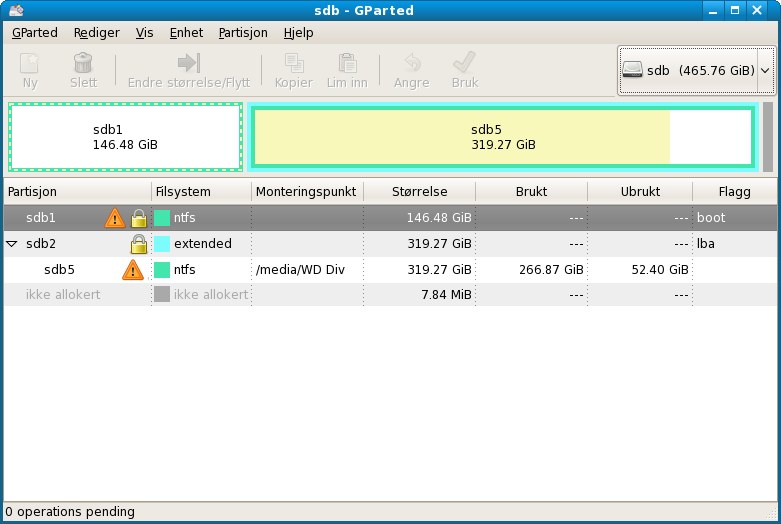Select the sdb5 partition row
The image size is (781, 524).
(390, 270)
